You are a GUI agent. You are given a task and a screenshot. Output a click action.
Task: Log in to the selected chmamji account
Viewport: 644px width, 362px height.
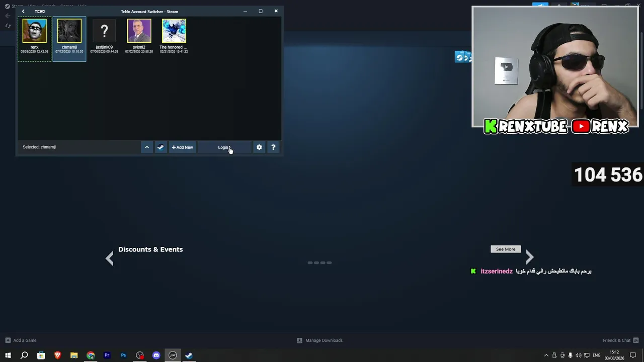pos(224,147)
